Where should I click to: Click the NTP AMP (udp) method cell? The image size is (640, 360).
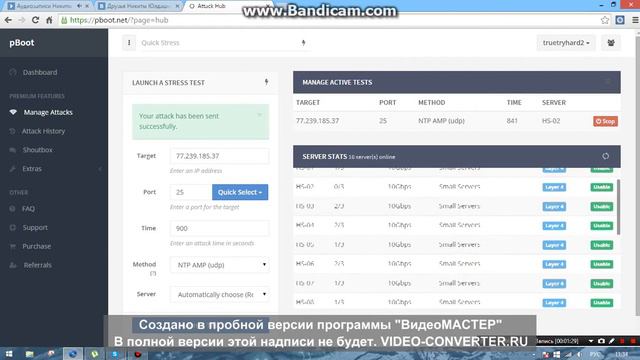pyautogui.click(x=441, y=121)
